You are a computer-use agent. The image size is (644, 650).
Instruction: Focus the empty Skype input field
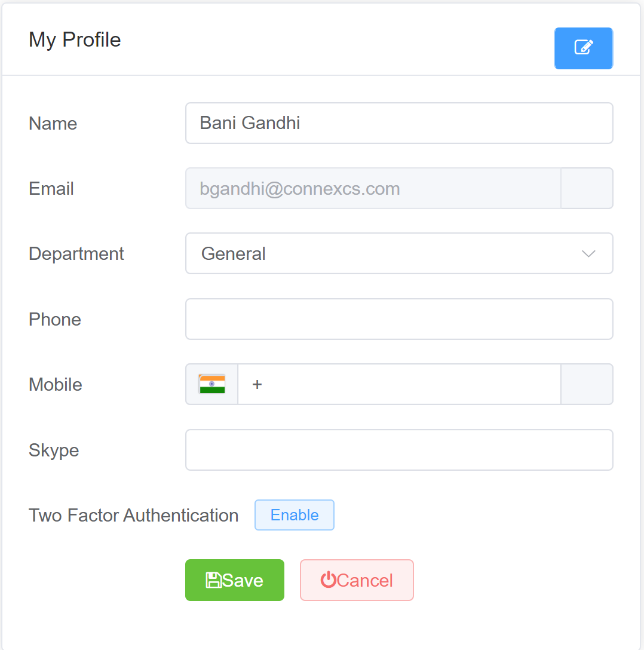pos(399,450)
